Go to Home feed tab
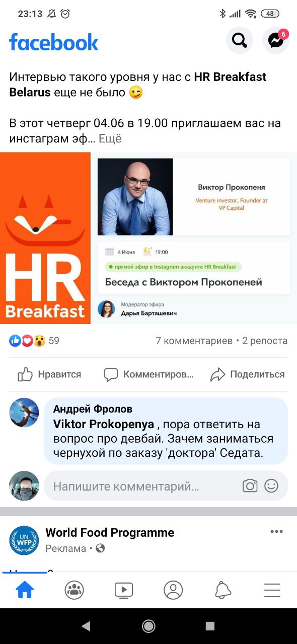The width and height of the screenshot is (297, 644). coord(25,590)
